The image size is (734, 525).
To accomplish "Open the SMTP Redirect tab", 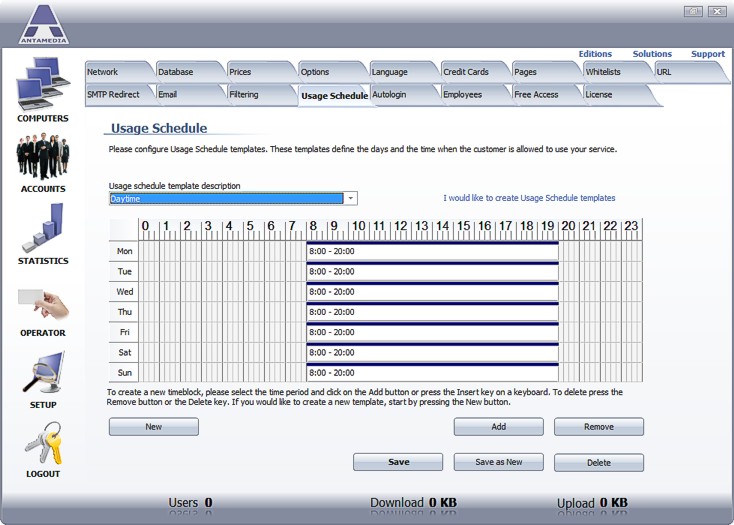I will point(114,95).
